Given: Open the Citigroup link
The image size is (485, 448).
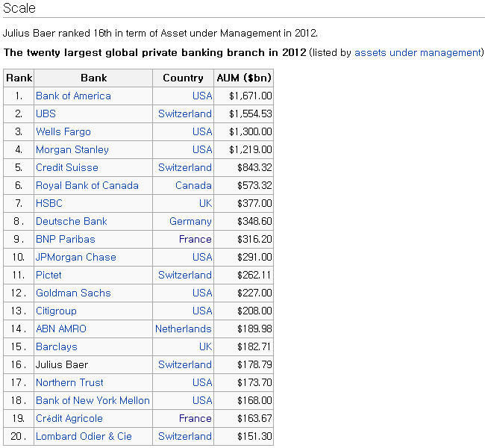Looking at the screenshot, I should point(56,311).
